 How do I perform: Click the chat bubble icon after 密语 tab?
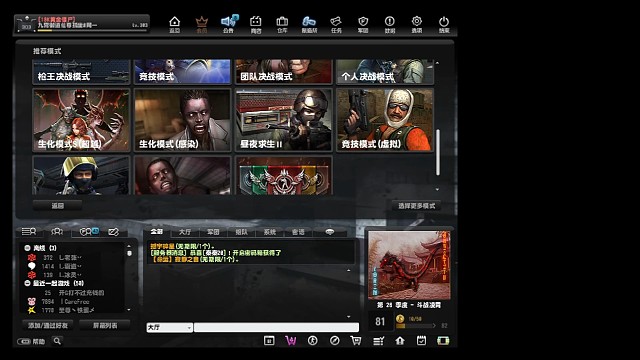pos(330,232)
